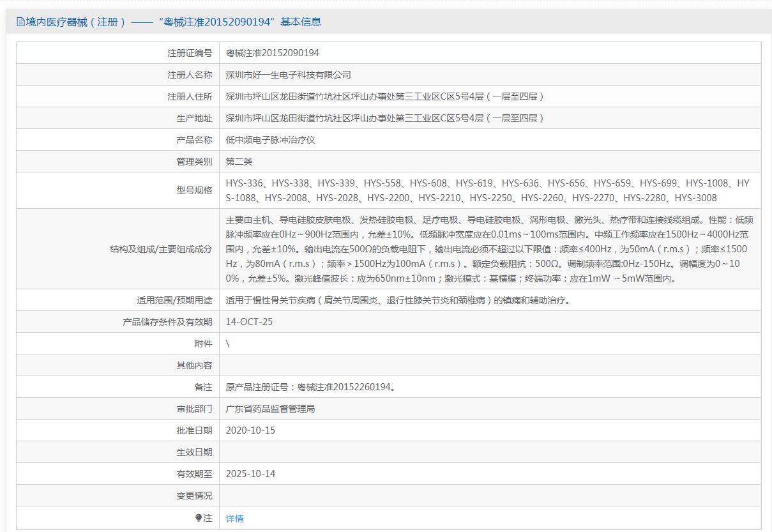
Task: Click approval department 广东省药品监督管理局
Action: 270,409
